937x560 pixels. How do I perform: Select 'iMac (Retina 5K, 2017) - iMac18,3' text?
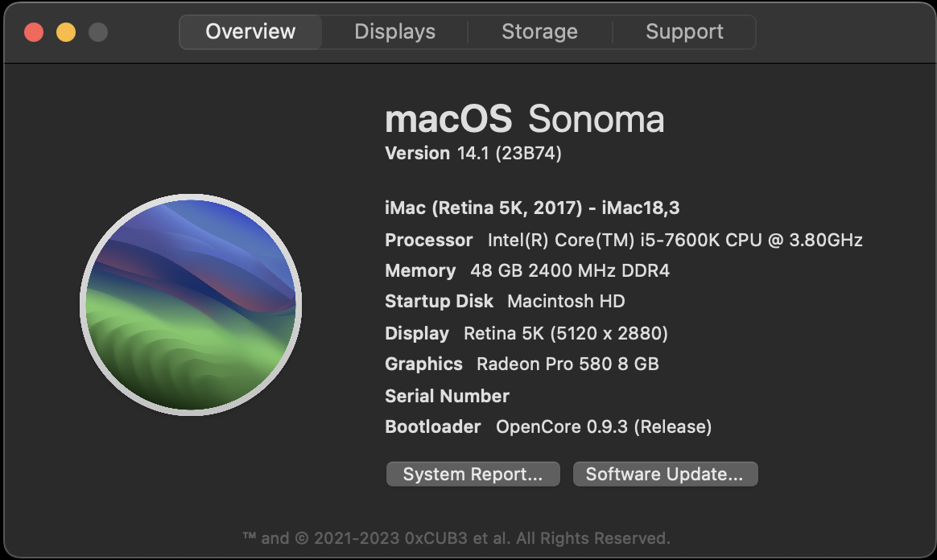532,208
